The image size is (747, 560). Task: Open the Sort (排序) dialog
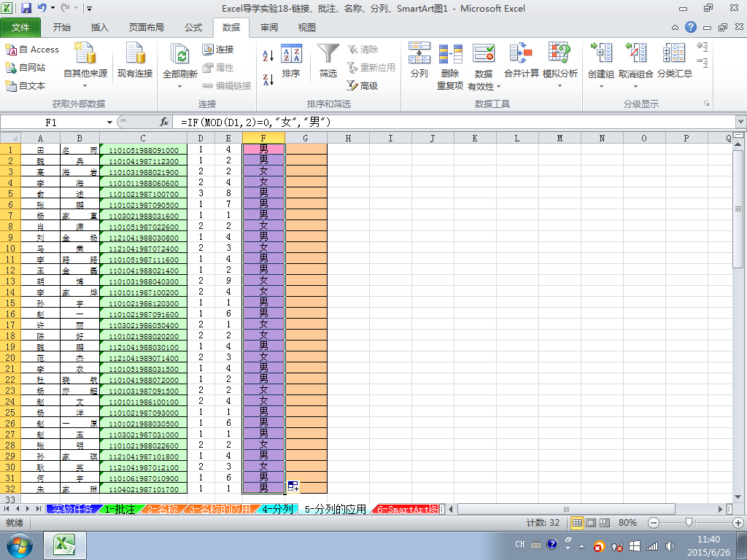291,61
